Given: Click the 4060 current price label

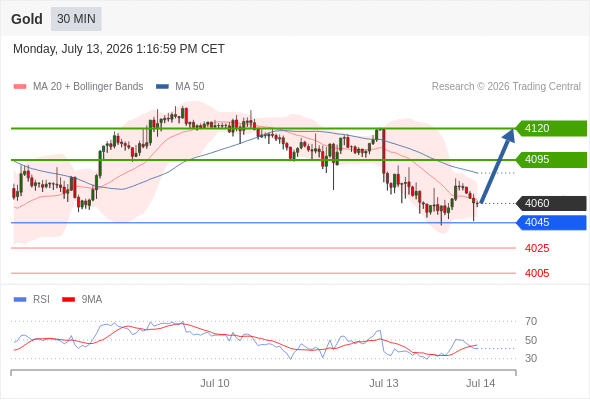Looking at the screenshot, I should pos(551,203).
